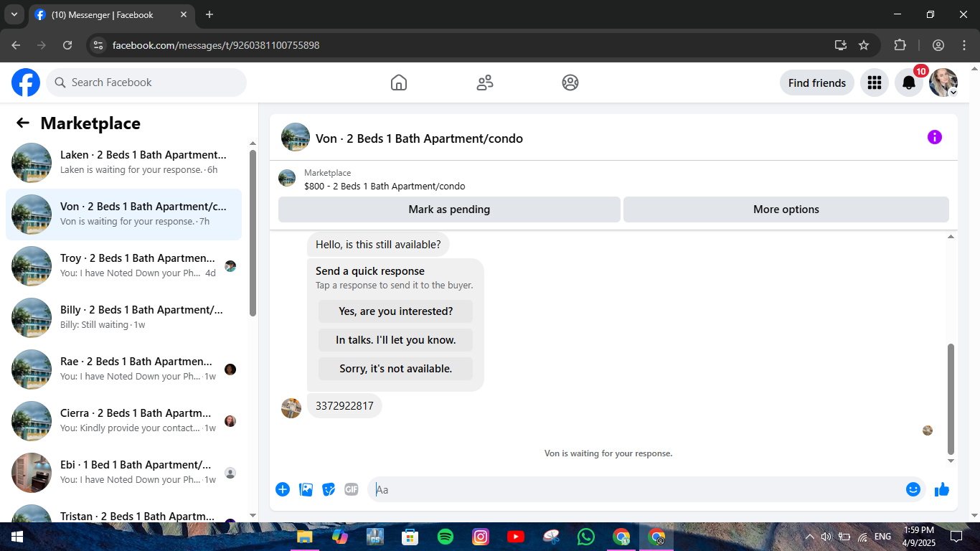
Task: Open the tab search dropdown arrow
Action: (14, 14)
